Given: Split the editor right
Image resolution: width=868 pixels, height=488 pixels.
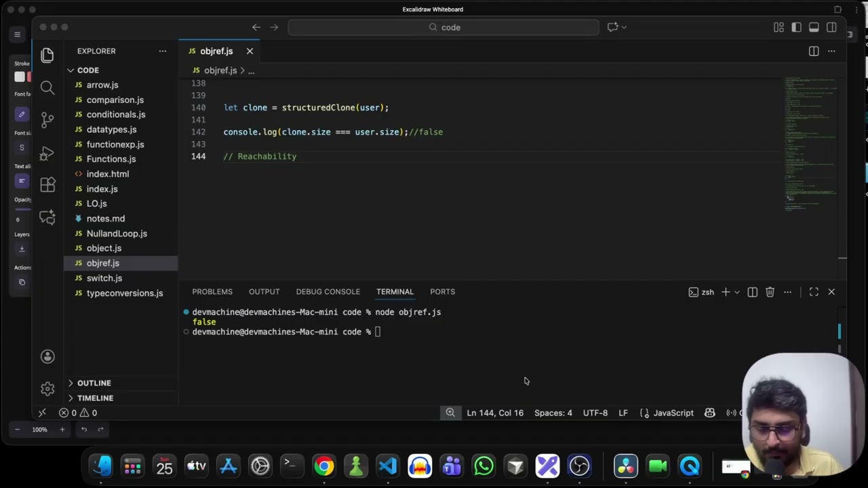Looking at the screenshot, I should click(x=814, y=51).
